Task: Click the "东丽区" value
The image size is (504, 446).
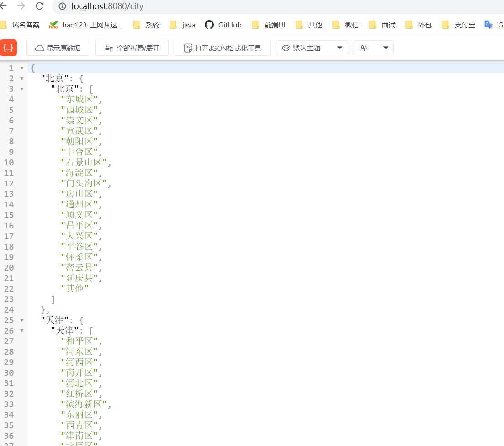Action: (80, 414)
